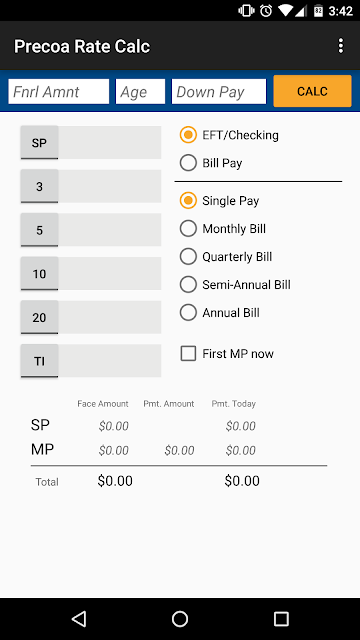This screenshot has width=360, height=640.
Task: Tap the Android back navigation icon
Action: pos(79,619)
